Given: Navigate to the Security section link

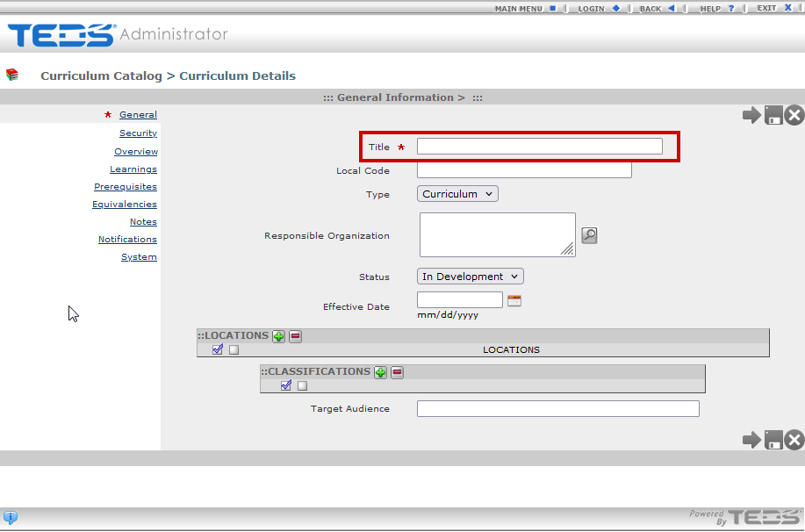Looking at the screenshot, I should tap(138, 133).
